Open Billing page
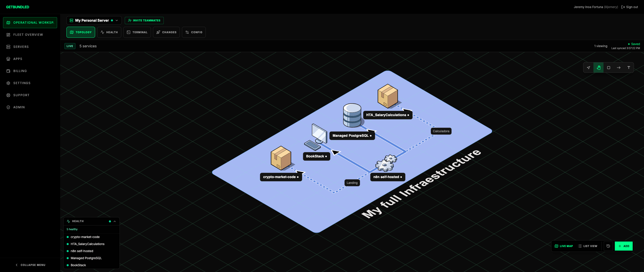Image resolution: width=644 pixels, height=272 pixels. [30, 71]
